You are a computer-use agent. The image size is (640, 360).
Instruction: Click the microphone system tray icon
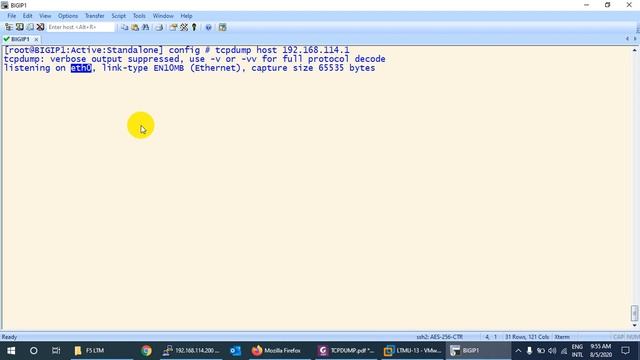click(x=529, y=351)
